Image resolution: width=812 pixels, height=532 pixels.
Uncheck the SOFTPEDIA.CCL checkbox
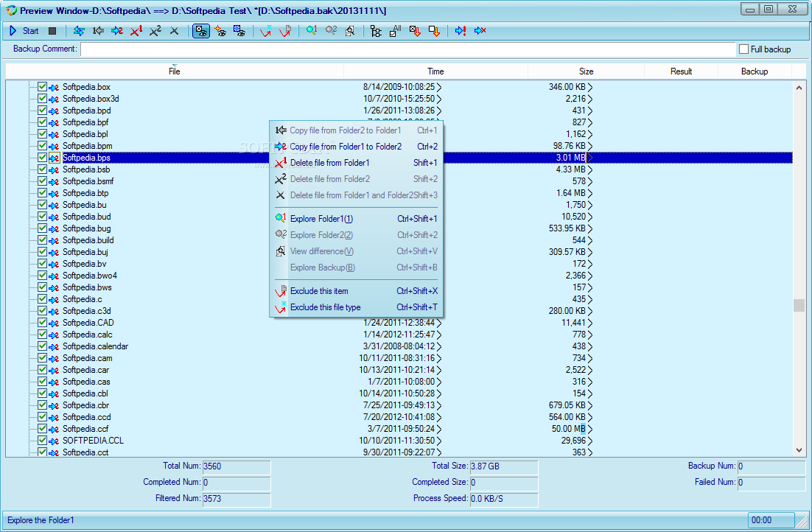[x=43, y=441]
